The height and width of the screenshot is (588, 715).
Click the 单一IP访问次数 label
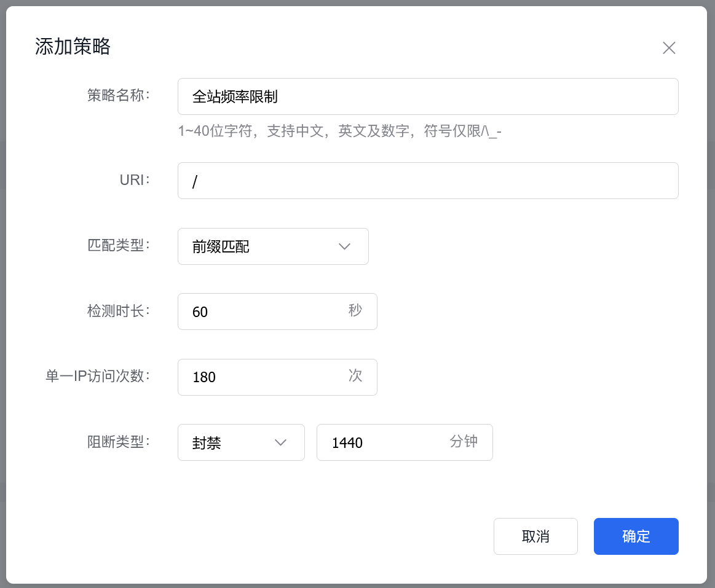[98, 376]
